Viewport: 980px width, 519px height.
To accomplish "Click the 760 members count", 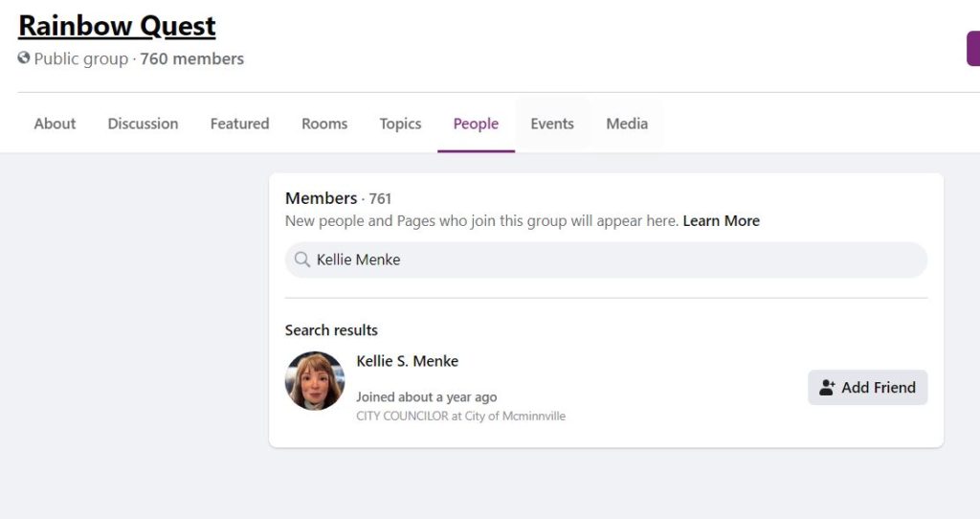I will (x=191, y=58).
